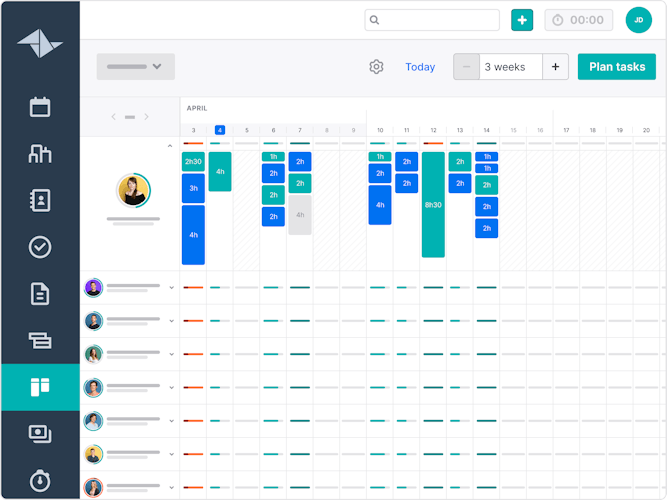Open the contacts address book icon
The image size is (667, 500).
[40, 200]
